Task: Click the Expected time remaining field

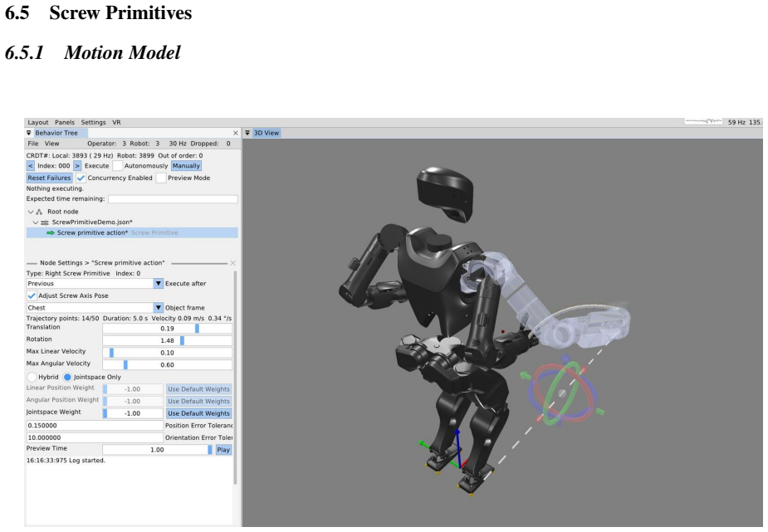Action: [x=173, y=199]
